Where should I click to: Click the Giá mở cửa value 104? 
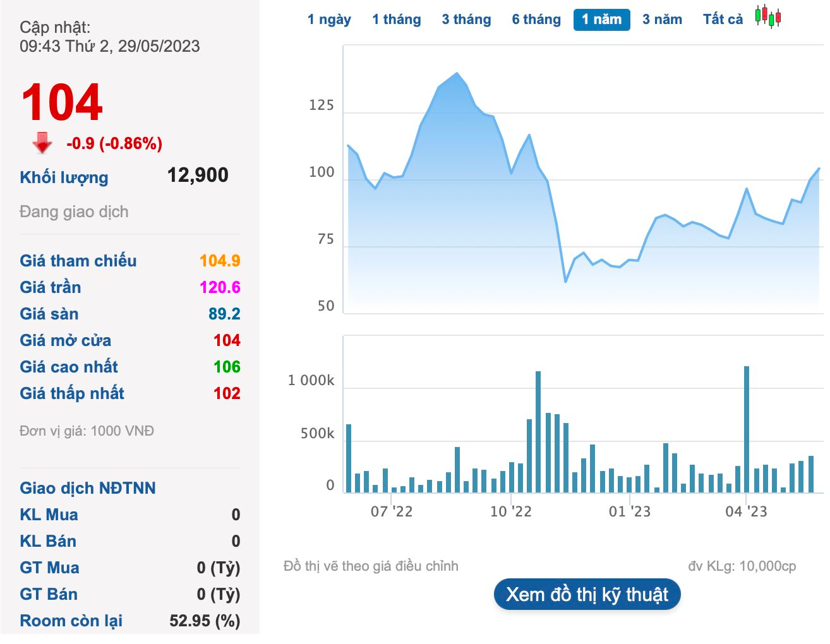point(227,340)
